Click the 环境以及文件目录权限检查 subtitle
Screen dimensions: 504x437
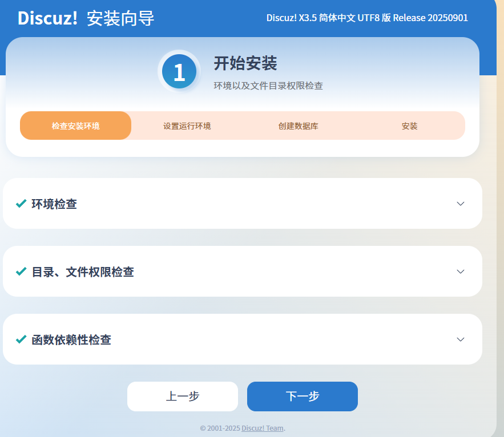(268, 86)
